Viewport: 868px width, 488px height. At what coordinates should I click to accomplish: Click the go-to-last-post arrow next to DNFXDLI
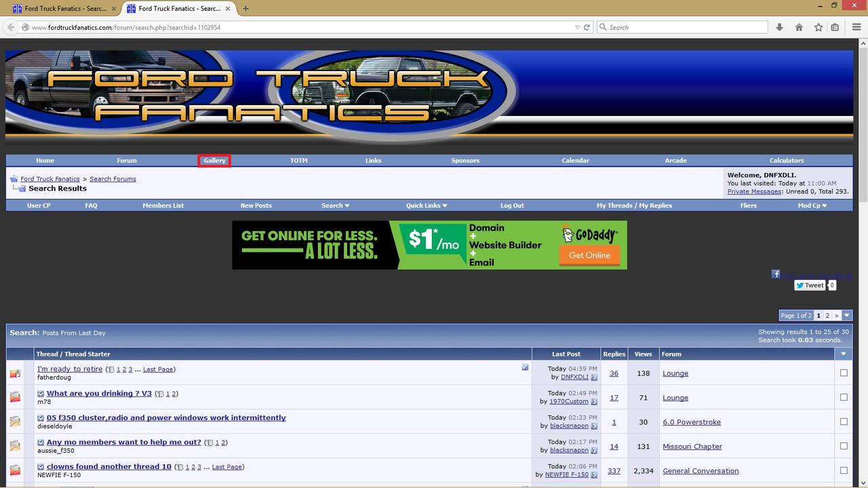point(594,378)
